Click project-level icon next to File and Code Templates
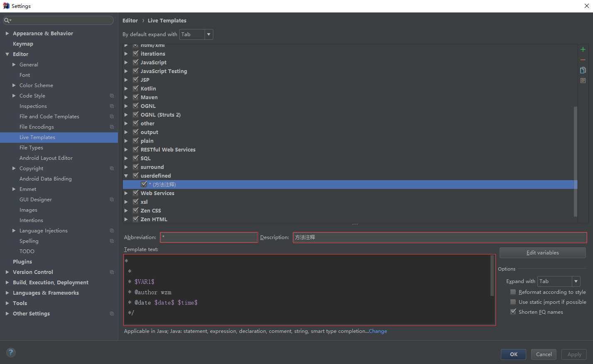Screen dimensions: 593x364 tap(112, 117)
